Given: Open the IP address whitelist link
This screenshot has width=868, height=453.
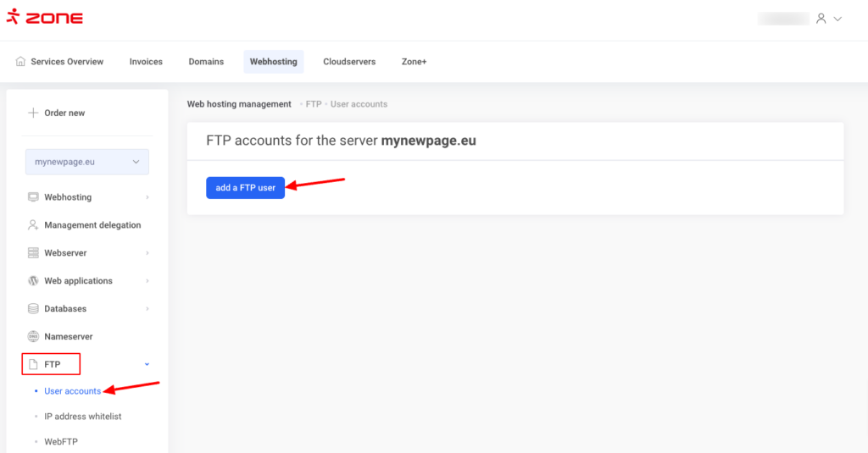Looking at the screenshot, I should [x=82, y=417].
